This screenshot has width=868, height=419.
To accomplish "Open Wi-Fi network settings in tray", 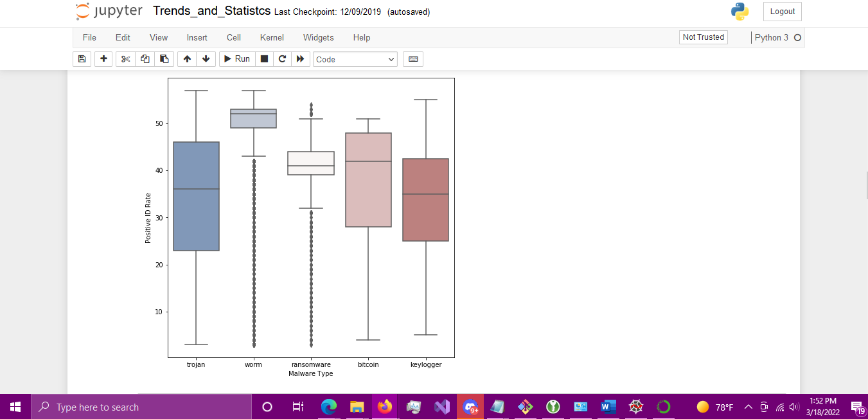I will [x=780, y=407].
